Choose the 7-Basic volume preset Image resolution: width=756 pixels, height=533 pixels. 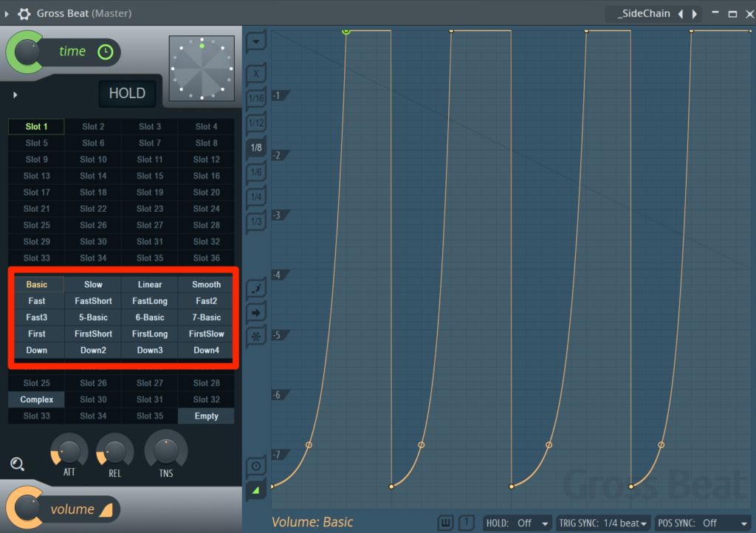click(207, 317)
